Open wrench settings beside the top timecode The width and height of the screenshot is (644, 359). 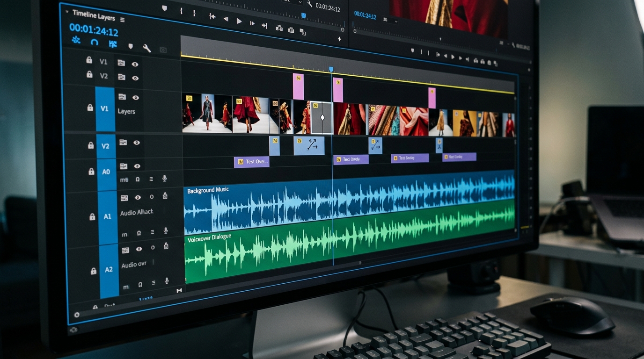tap(309, 4)
